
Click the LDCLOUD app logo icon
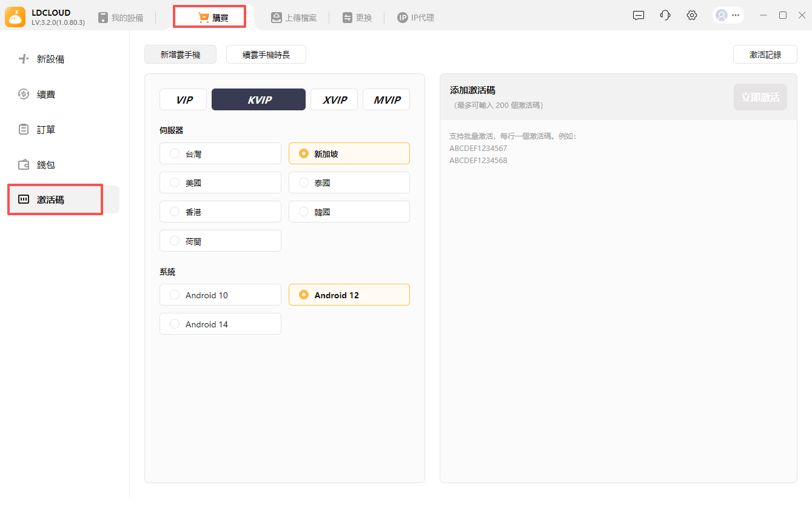(x=15, y=17)
